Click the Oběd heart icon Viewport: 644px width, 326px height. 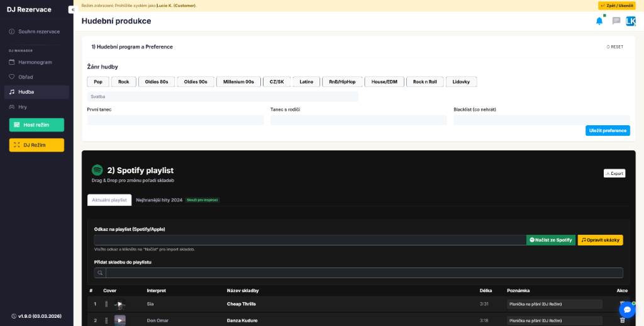pyautogui.click(x=11, y=77)
